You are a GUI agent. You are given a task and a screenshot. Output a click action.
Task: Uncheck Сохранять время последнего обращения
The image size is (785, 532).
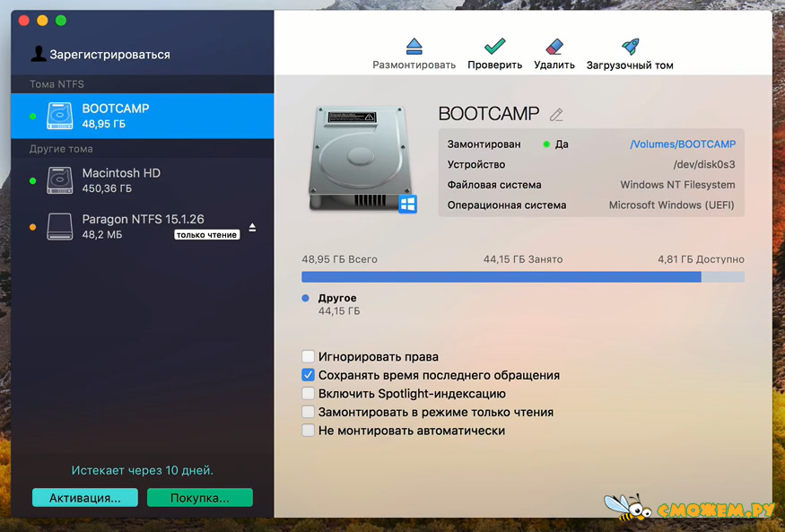click(308, 375)
